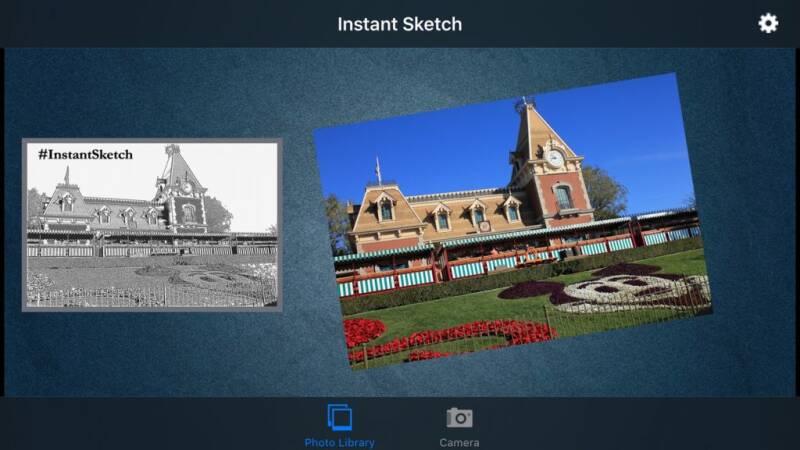
Task: Click the Instant Sketch title
Action: pos(399,24)
